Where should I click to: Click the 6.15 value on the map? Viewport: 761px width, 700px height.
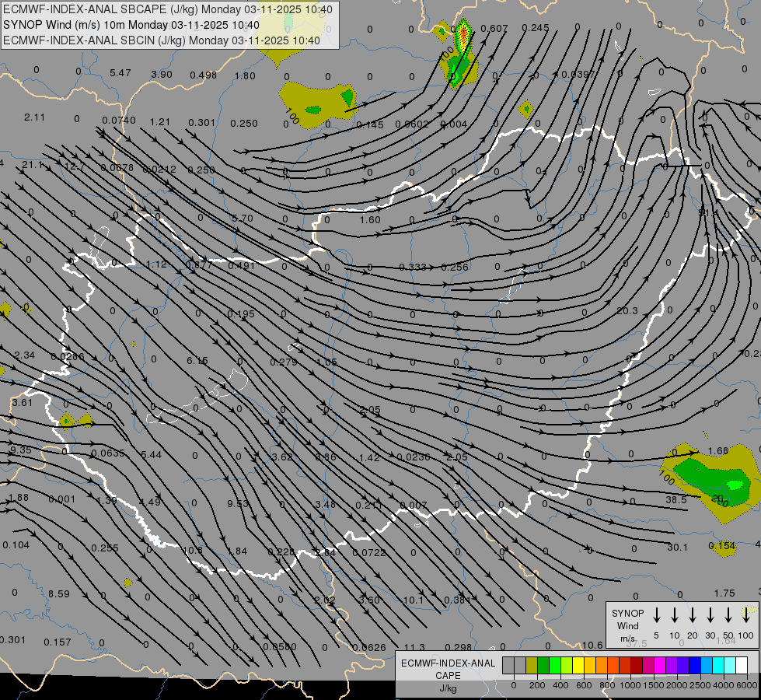197,360
